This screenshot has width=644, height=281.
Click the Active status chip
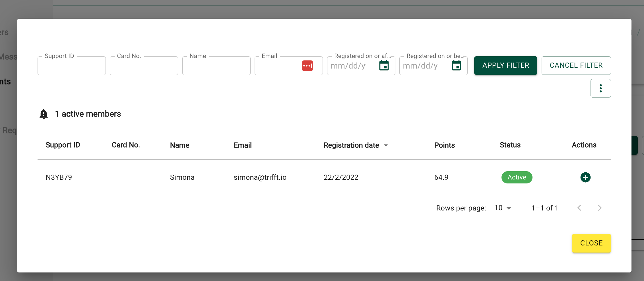click(x=517, y=177)
